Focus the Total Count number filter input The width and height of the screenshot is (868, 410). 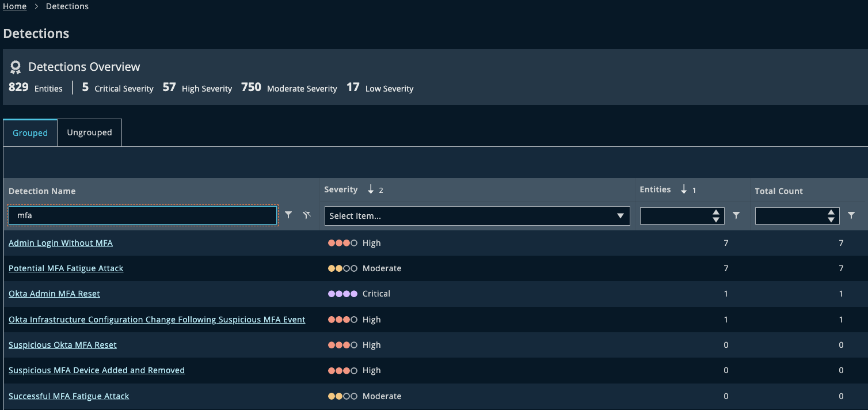[791, 216]
